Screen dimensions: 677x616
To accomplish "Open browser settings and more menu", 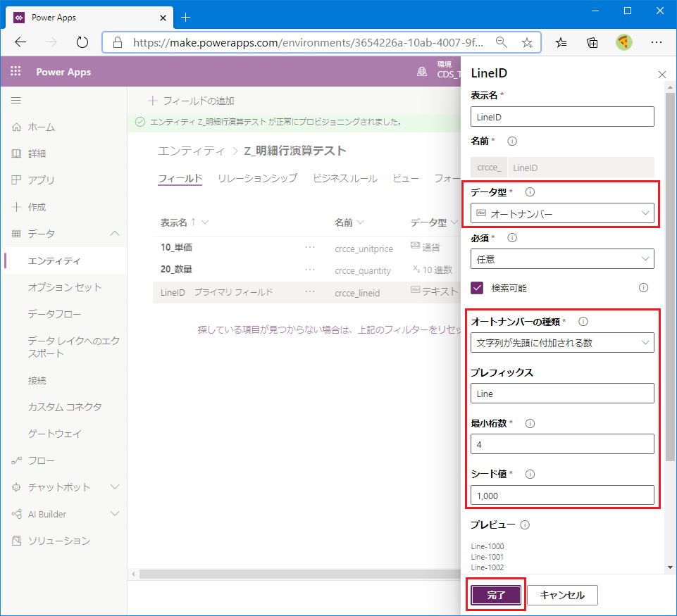I will [x=657, y=42].
